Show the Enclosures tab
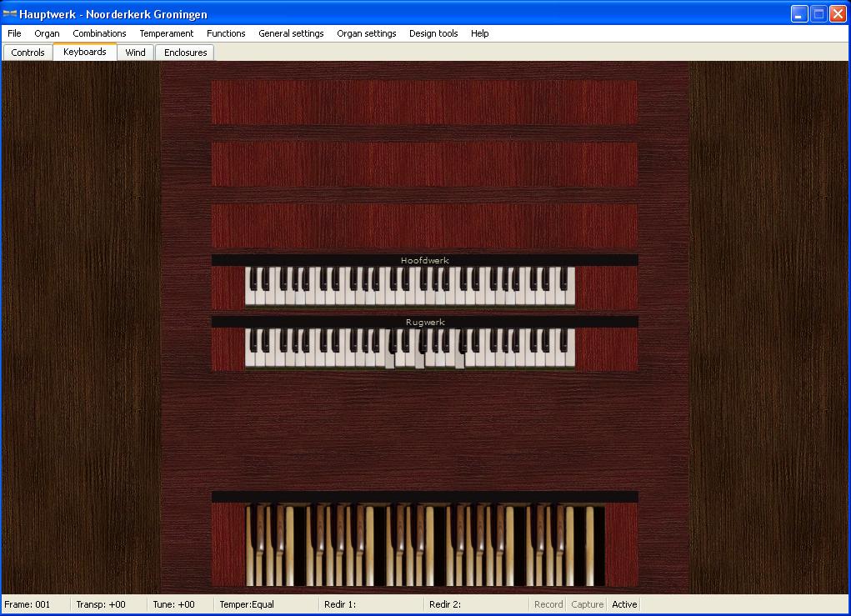Image resolution: width=851 pixels, height=616 pixels. [186, 53]
